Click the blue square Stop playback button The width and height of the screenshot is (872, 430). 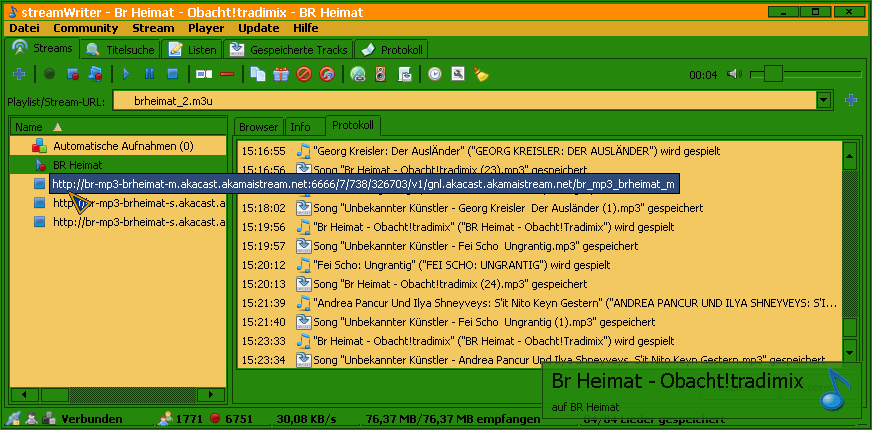[172, 74]
